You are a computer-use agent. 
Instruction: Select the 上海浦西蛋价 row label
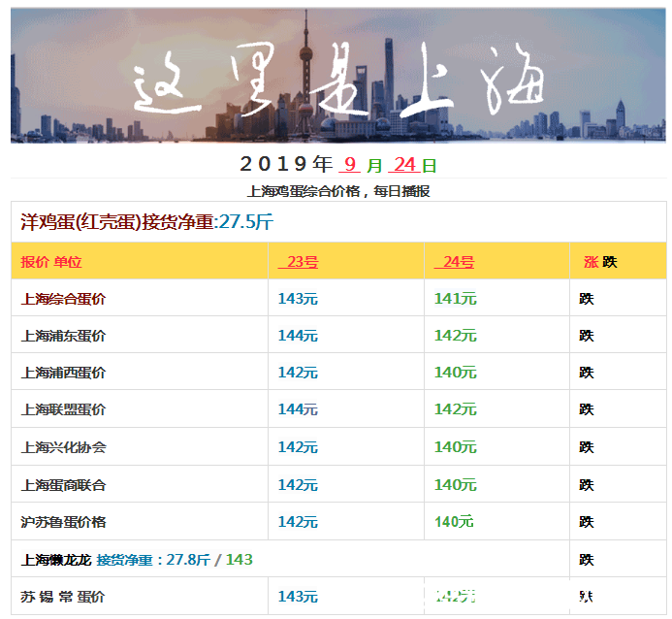pos(63,373)
